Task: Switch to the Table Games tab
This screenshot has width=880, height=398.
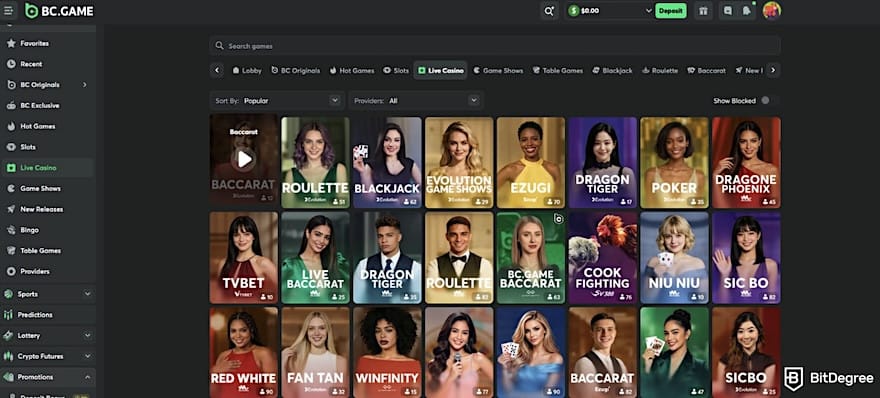Action: 558,71
